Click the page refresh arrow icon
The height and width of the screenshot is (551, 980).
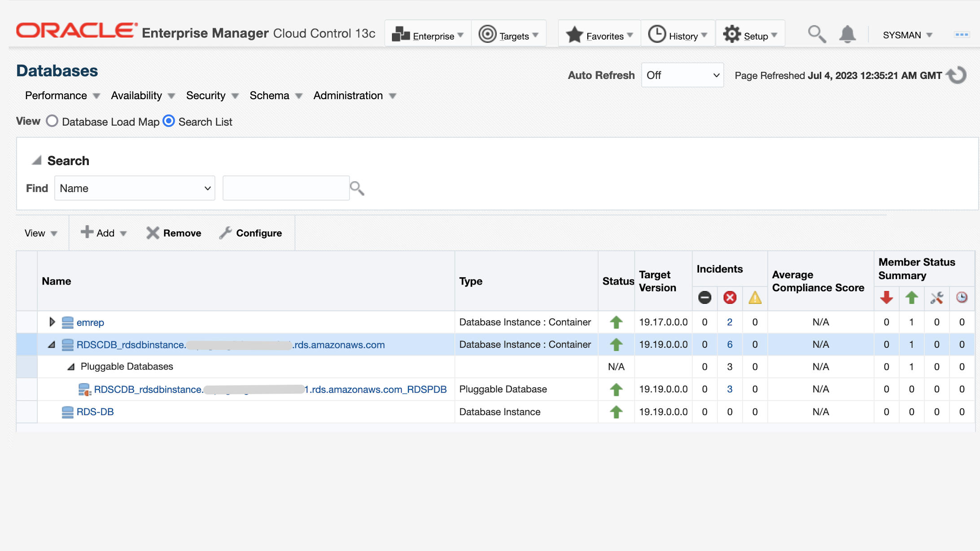pos(957,75)
